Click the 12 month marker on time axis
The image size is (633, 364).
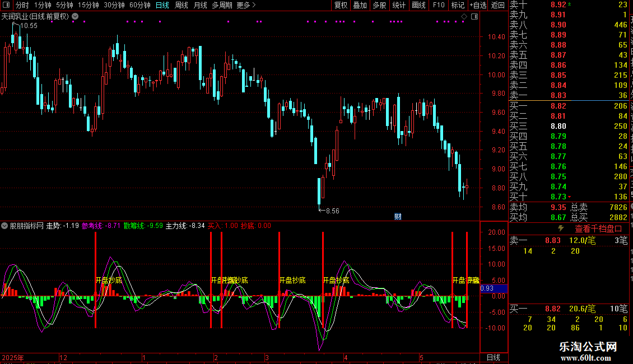click(x=63, y=357)
